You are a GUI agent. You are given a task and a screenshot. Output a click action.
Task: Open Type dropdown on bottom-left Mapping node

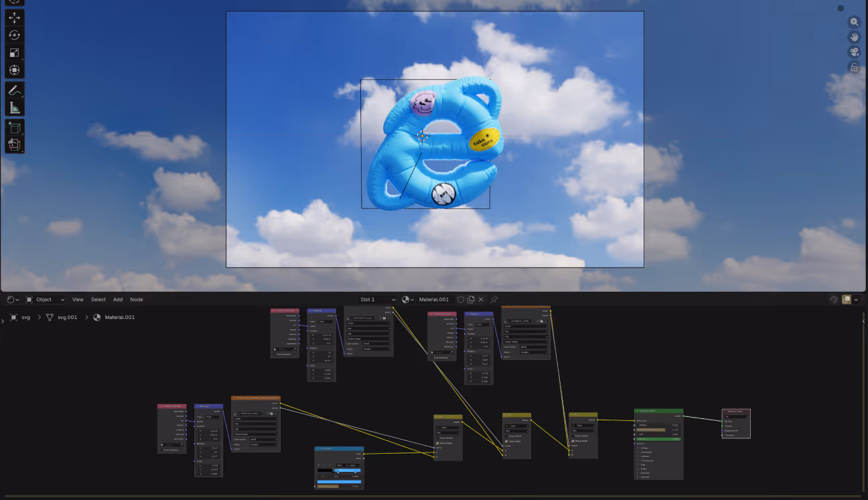pyautogui.click(x=212, y=417)
